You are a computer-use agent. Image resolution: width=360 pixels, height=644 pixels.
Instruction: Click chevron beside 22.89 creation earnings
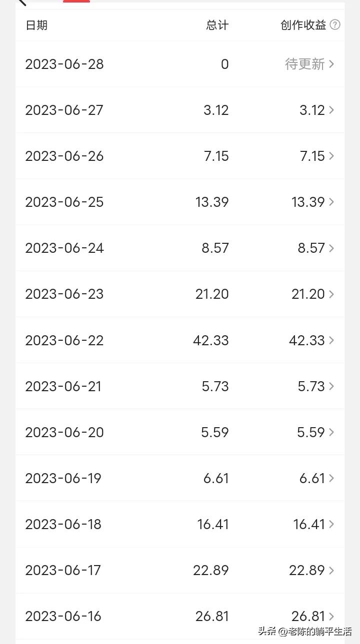pyautogui.click(x=332, y=570)
